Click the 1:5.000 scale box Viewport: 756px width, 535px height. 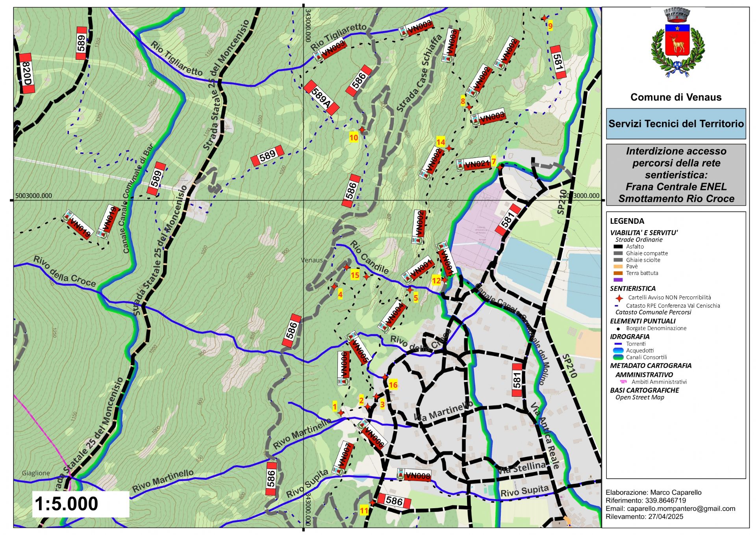point(80,504)
